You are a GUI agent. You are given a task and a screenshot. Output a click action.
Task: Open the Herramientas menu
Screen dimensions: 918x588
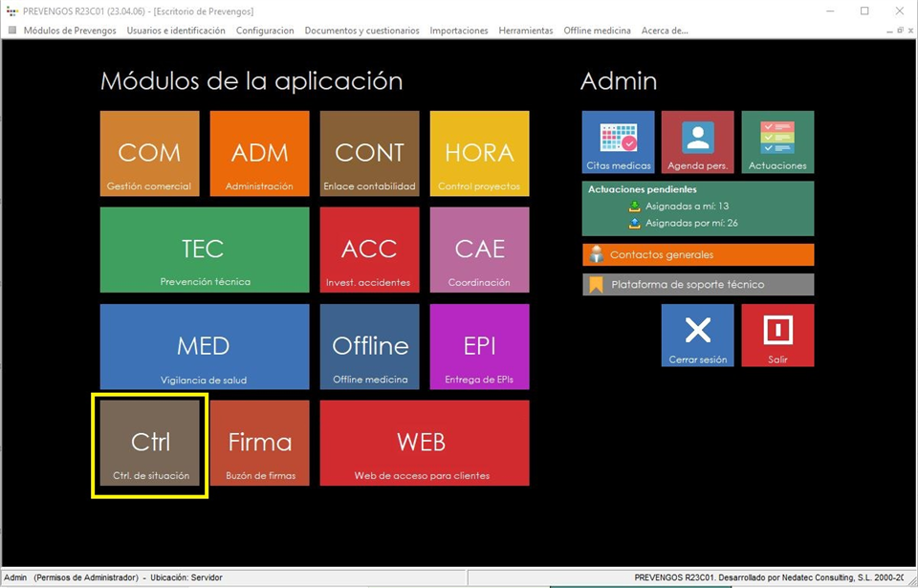(x=526, y=31)
